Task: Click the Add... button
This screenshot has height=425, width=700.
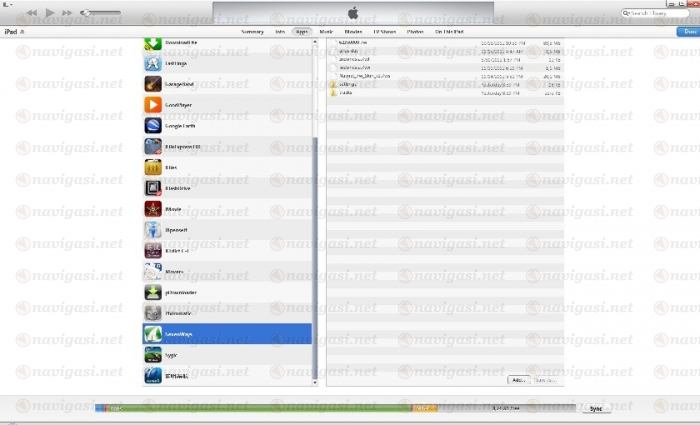Action: pyautogui.click(x=518, y=380)
